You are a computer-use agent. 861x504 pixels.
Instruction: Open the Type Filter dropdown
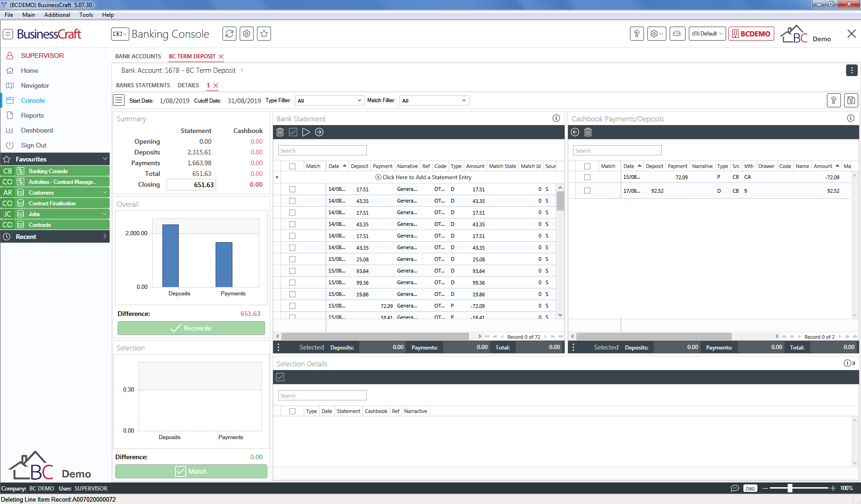coord(329,100)
